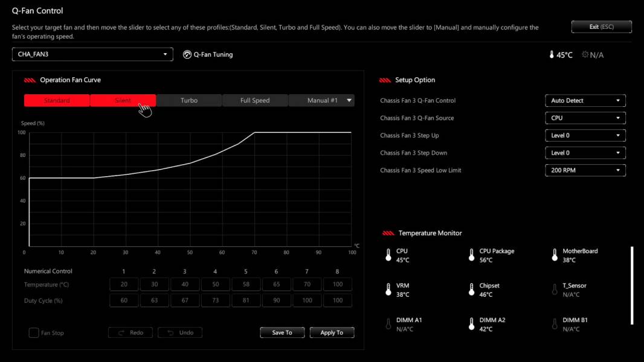
Task: Click the point 5 Temperature field showing 58
Action: [246, 284]
